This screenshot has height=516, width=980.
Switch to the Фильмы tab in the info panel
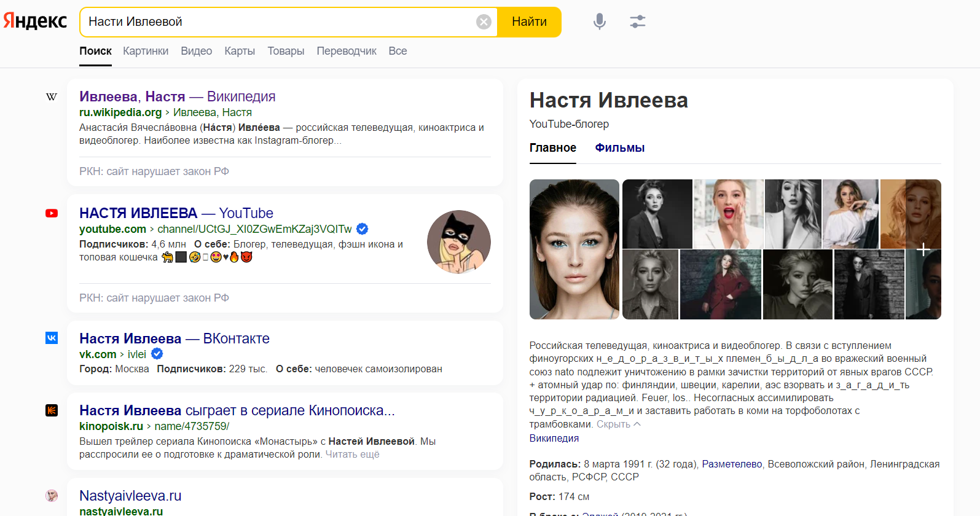pos(619,148)
